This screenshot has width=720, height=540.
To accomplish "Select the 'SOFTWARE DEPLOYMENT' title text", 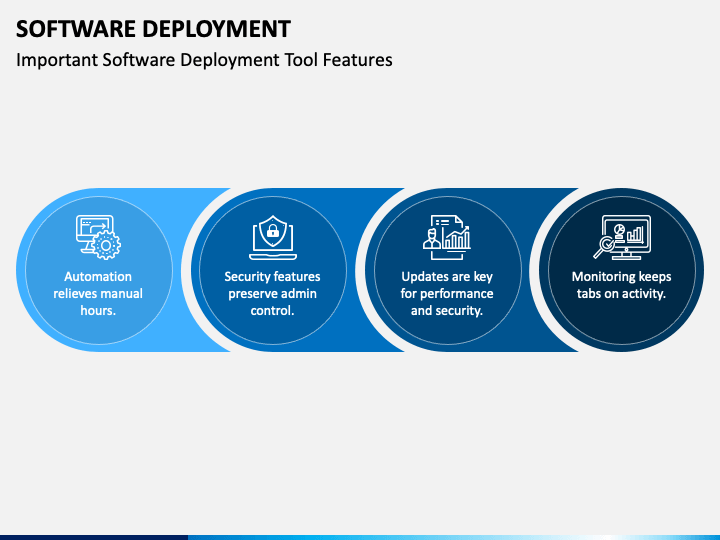I will coord(153,29).
